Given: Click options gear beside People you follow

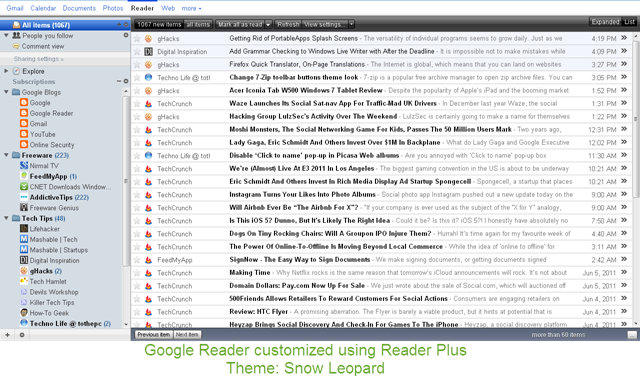Looking at the screenshot, I should 126,36.
